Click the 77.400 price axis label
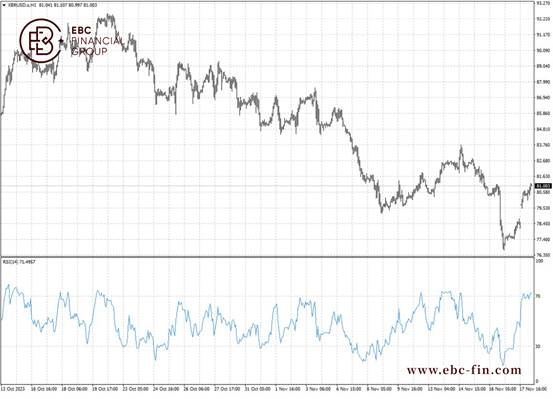 543,240
